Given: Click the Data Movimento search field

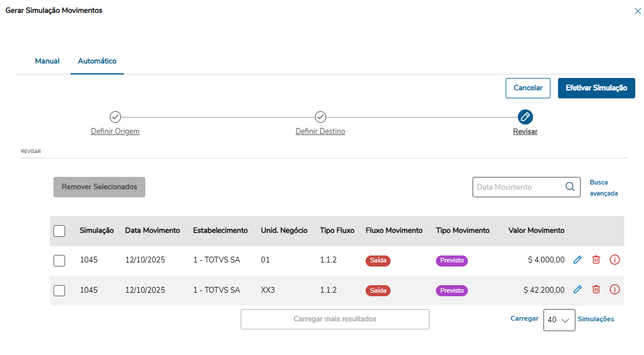Looking at the screenshot, I should click(517, 187).
